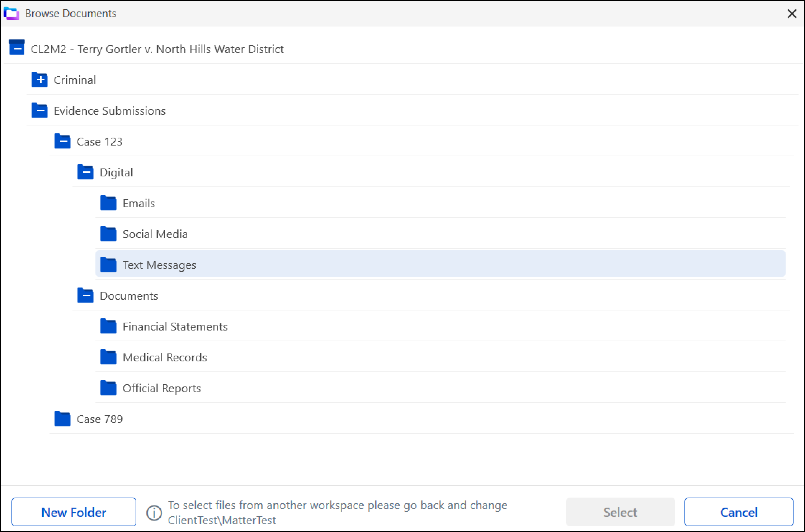Screen dimensions: 805x532
Task: Collapse the Evidence Submissions folder
Action: click(x=39, y=110)
